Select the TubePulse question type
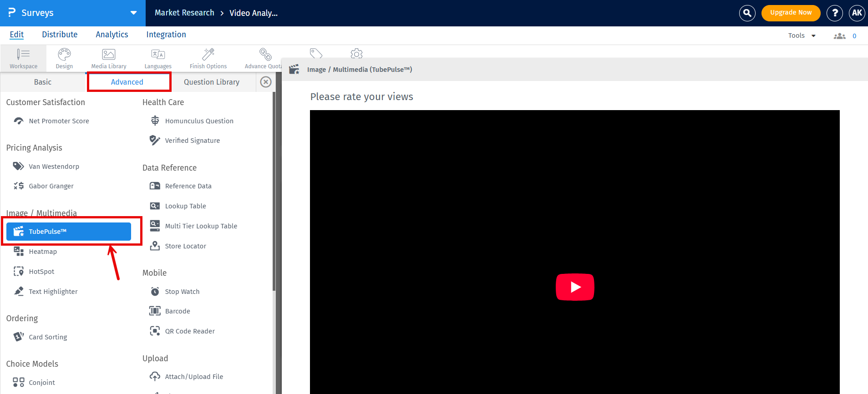Viewport: 868px width, 394px height. tap(69, 232)
